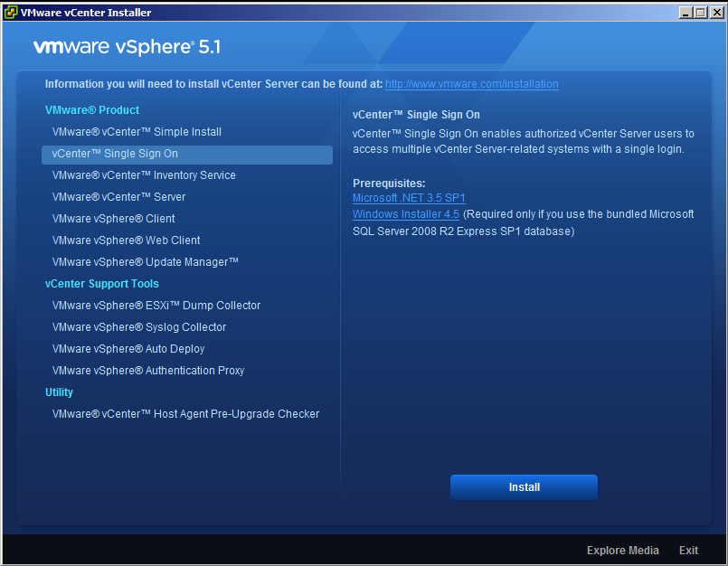Image resolution: width=728 pixels, height=566 pixels.
Task: Select VMware vCenter Server product
Action: click(x=118, y=197)
